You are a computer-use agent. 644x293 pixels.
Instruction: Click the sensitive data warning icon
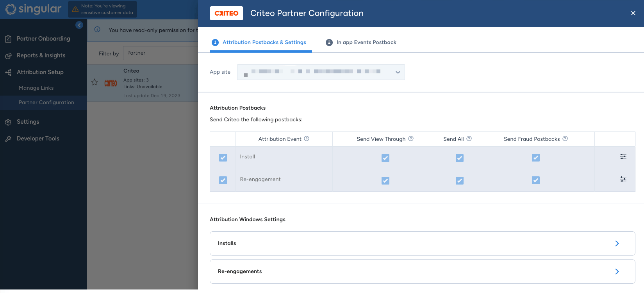coord(75,9)
